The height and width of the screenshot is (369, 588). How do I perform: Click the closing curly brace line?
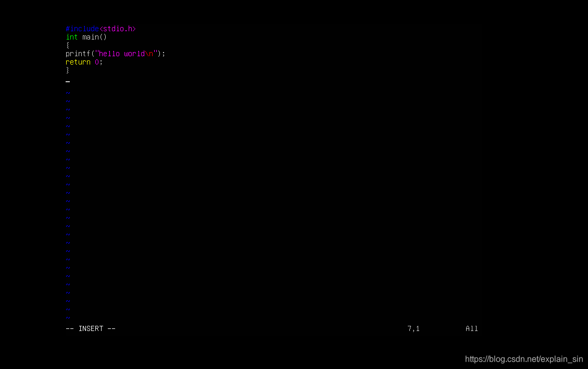[68, 70]
